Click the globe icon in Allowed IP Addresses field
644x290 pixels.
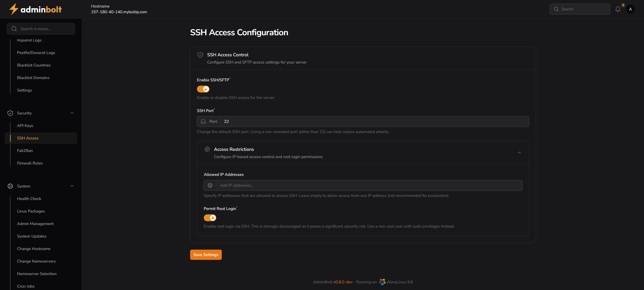(210, 185)
